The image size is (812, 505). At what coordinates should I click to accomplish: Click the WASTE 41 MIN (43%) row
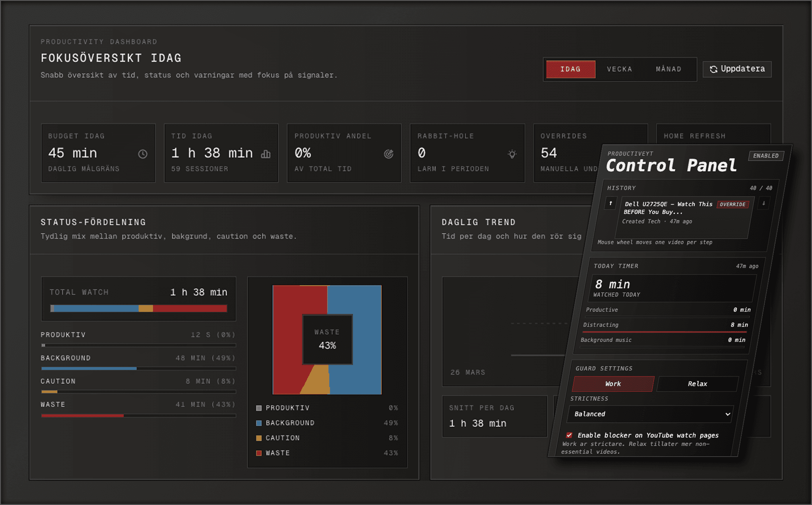click(138, 410)
